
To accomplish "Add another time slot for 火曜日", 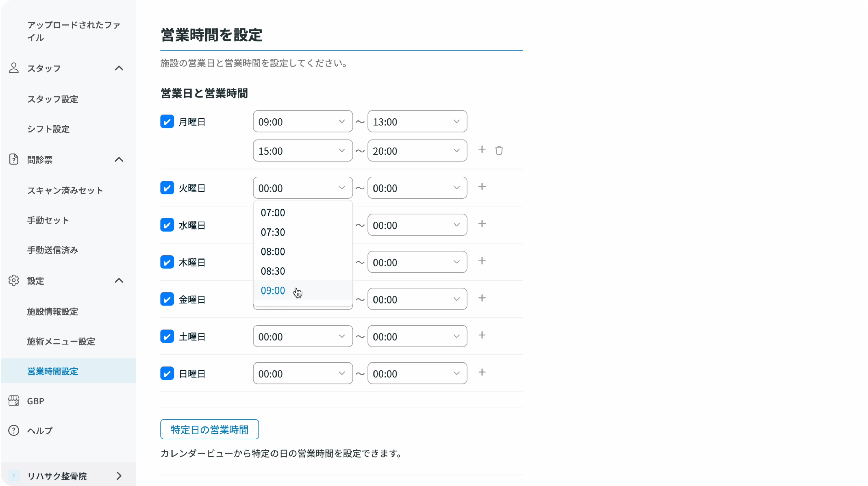I will coord(482,187).
